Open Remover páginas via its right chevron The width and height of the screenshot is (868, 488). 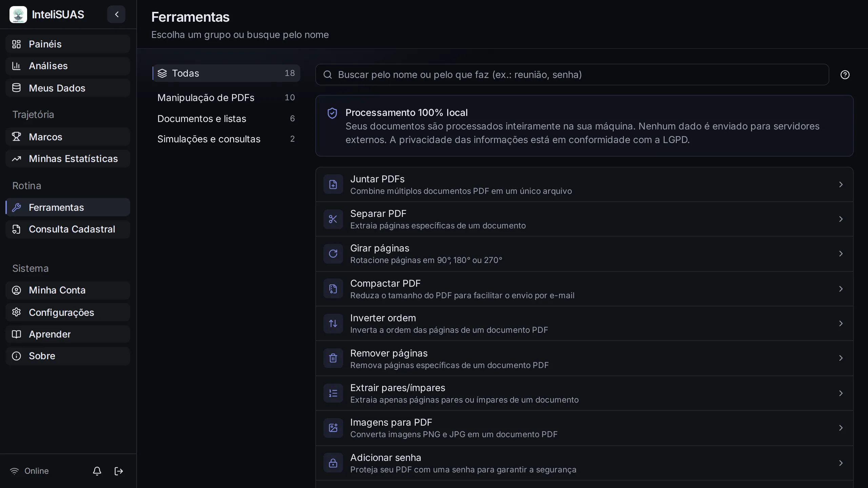(x=841, y=358)
